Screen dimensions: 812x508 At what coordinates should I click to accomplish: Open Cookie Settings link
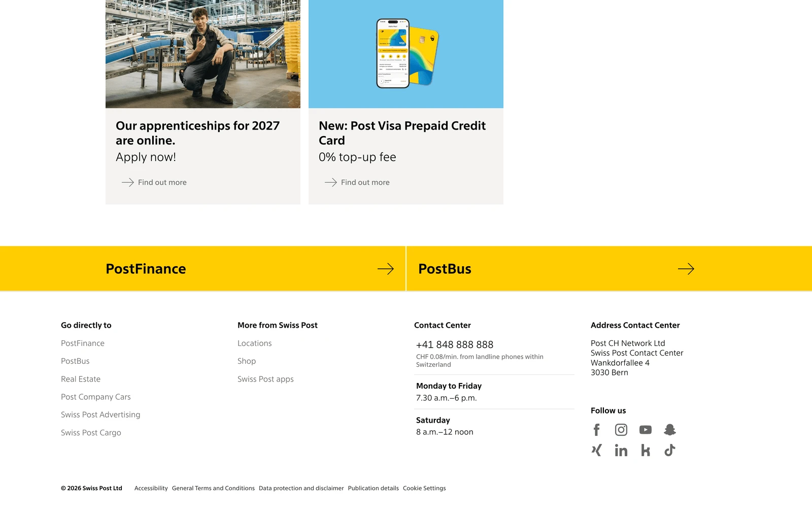coord(424,488)
